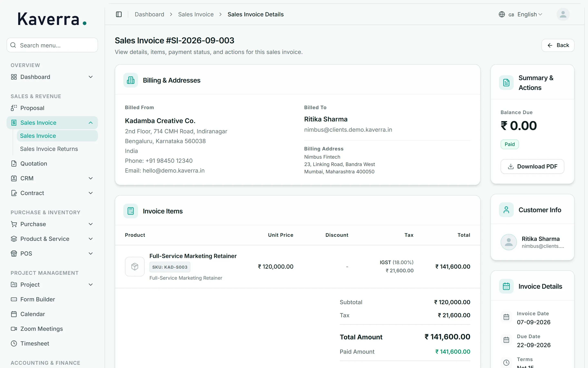
Task: Expand the Project menu chevron
Action: (91, 285)
